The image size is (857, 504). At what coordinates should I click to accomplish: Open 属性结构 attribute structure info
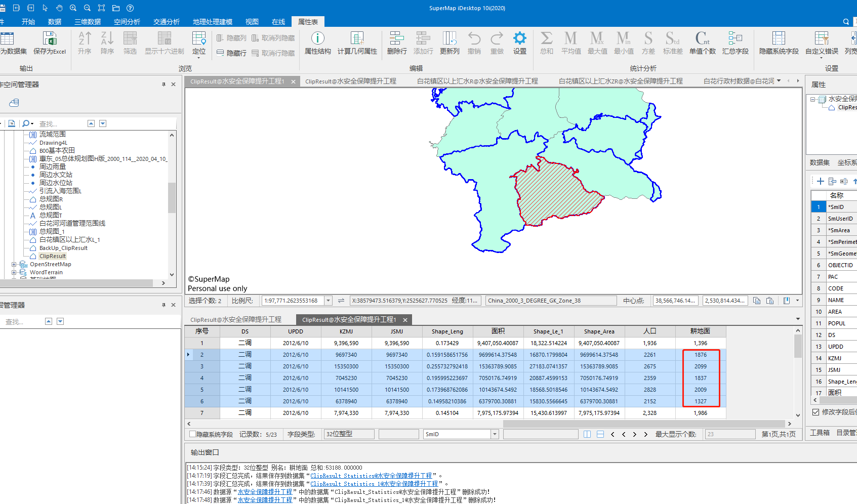tap(317, 43)
